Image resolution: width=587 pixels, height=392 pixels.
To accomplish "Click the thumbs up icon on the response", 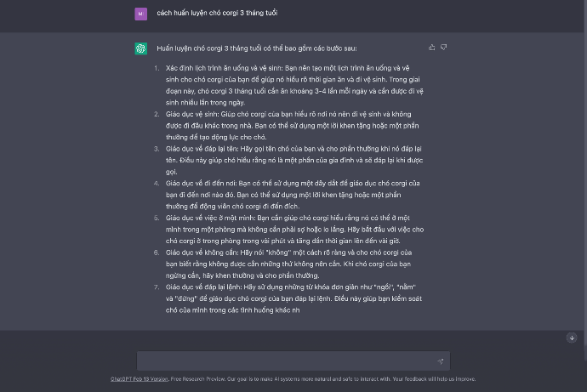I will point(432,48).
